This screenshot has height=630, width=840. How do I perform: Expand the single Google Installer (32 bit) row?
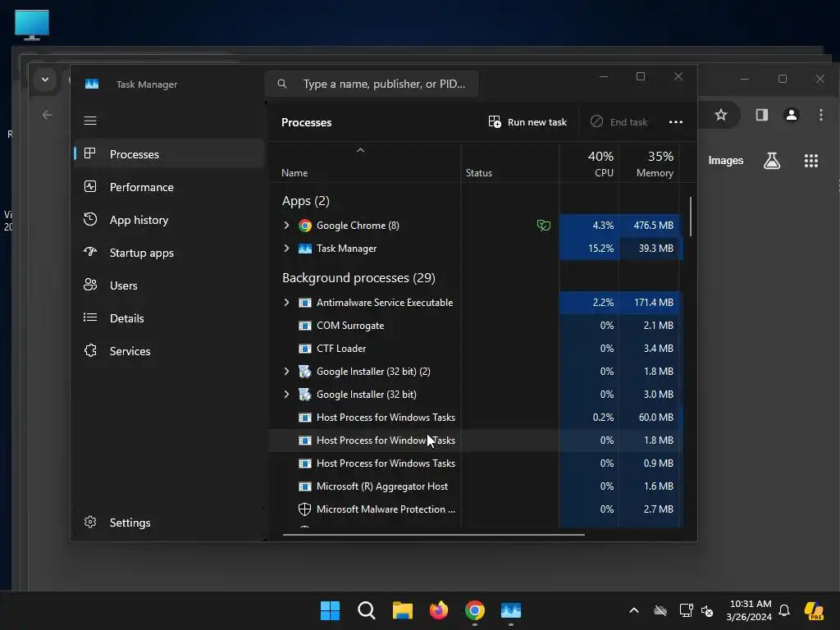[286, 395]
